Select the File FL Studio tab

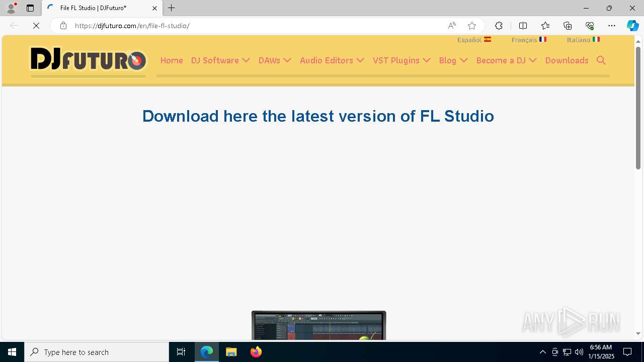[102, 8]
